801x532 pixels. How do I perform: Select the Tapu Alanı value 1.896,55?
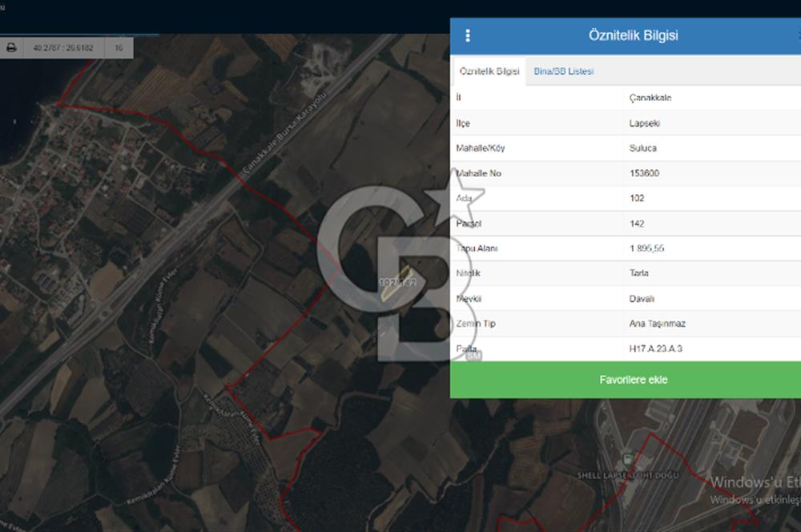[x=646, y=248]
